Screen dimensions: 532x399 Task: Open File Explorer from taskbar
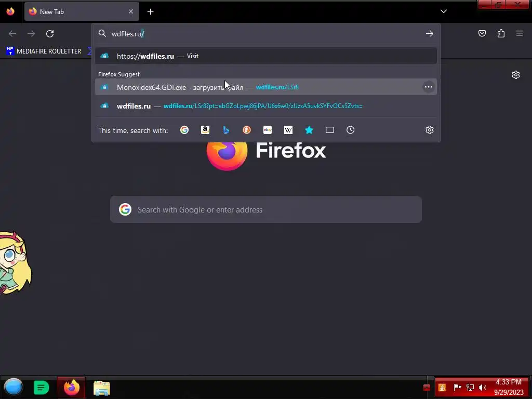click(101, 388)
